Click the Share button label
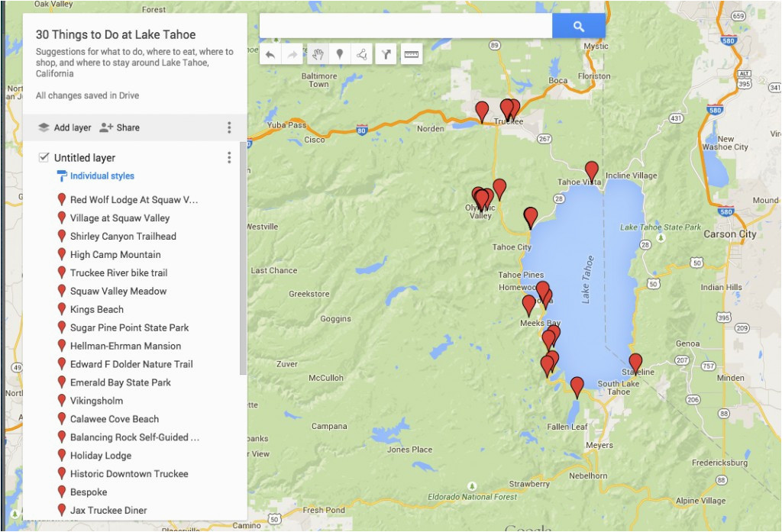Viewport: 782px width, 532px height. point(128,127)
